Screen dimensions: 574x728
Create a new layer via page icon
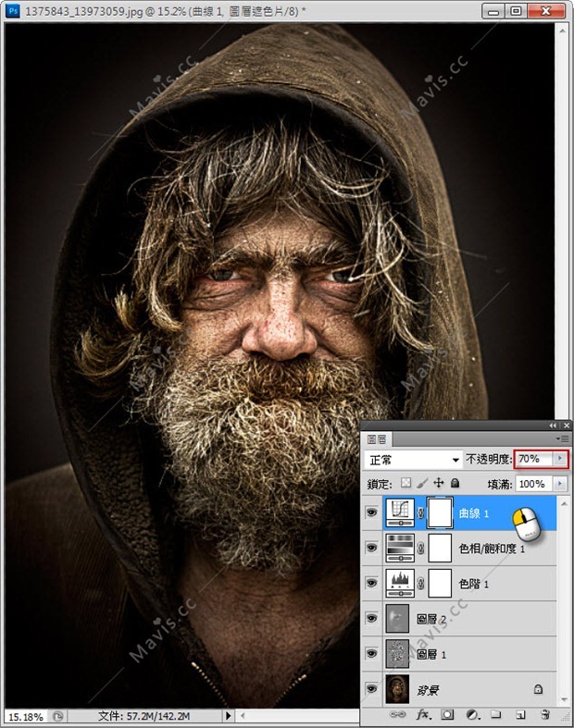tap(520, 714)
